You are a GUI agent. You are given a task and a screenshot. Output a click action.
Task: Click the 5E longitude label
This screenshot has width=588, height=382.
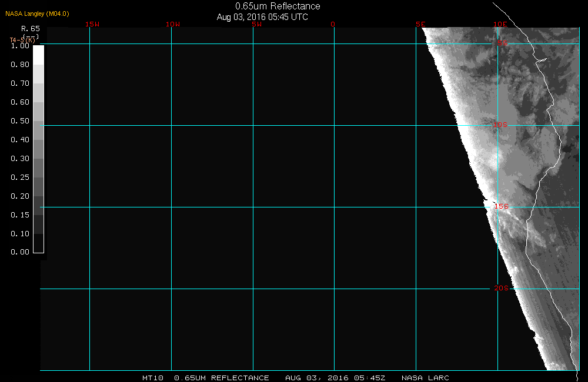420,25
